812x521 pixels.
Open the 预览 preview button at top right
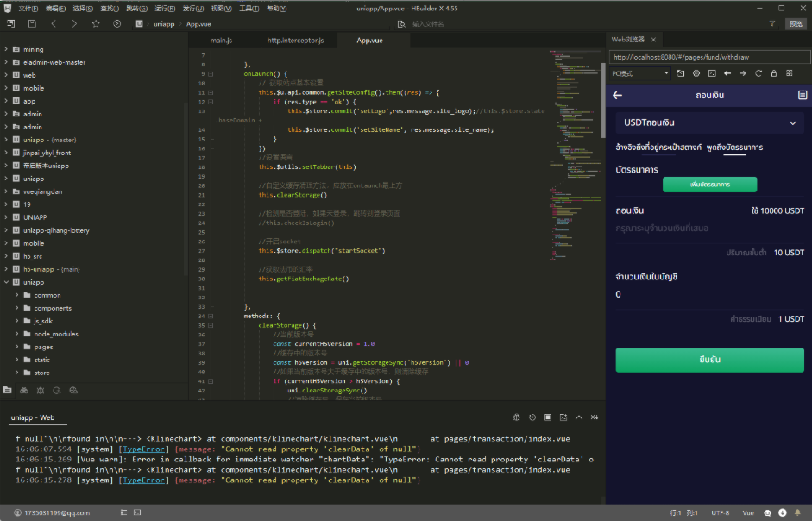tap(796, 24)
